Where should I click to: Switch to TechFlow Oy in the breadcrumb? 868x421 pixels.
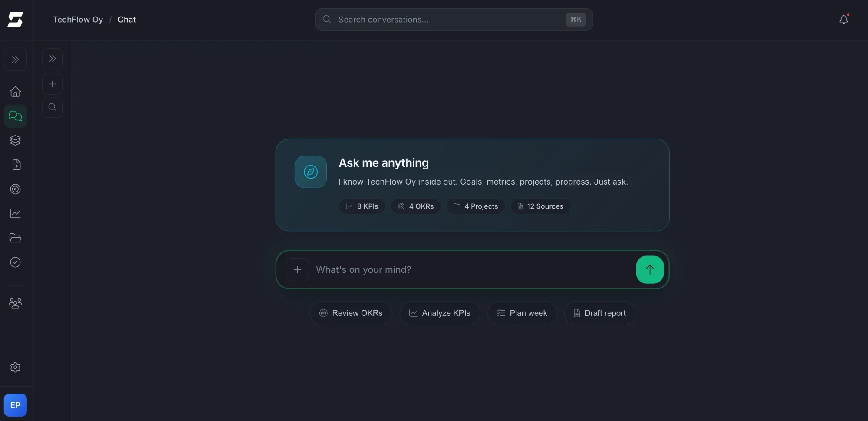tap(78, 19)
